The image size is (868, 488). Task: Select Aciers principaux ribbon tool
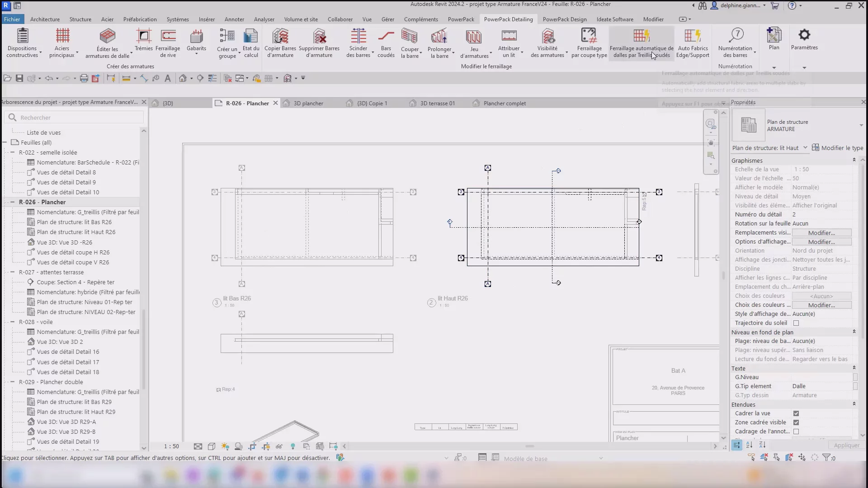pyautogui.click(x=62, y=43)
